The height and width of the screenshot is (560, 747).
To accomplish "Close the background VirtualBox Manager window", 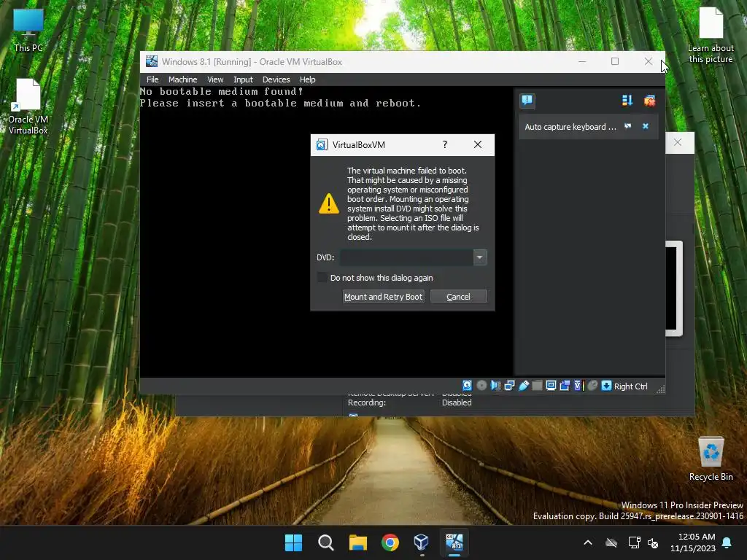I will 678,142.
